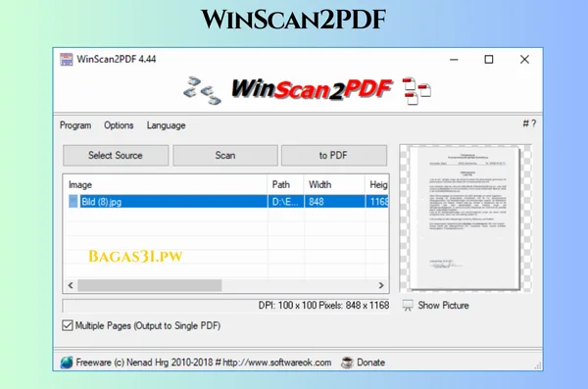Image resolution: width=588 pixels, height=389 pixels.
Task: Open the Language menu
Action: click(x=167, y=125)
